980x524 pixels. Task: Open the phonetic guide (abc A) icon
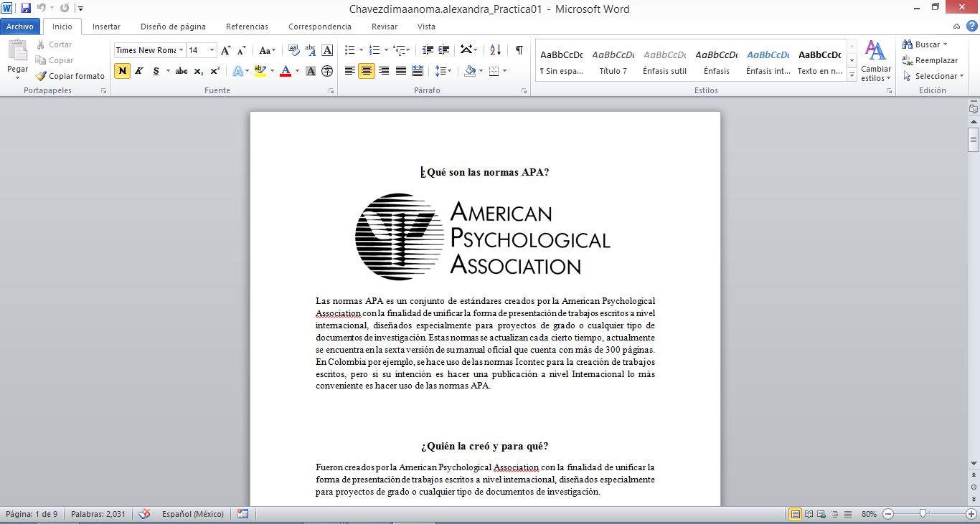coord(311,50)
